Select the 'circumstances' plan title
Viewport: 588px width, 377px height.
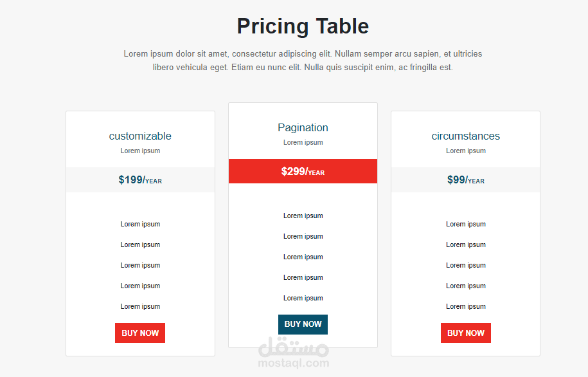466,136
